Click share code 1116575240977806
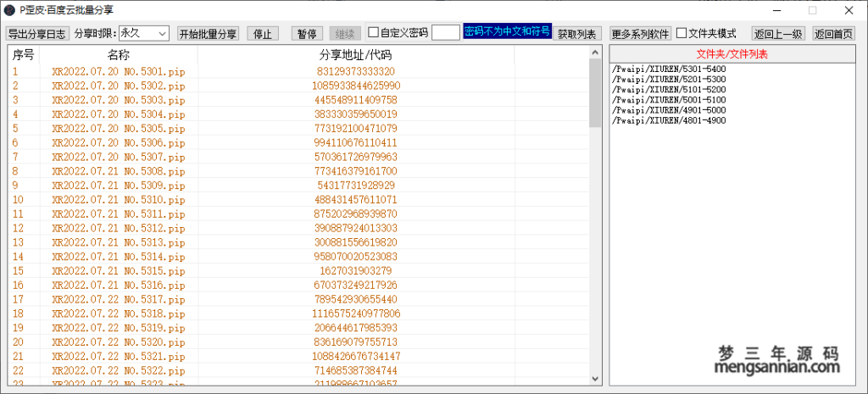Viewport: 868px width, 394px height. [356, 314]
